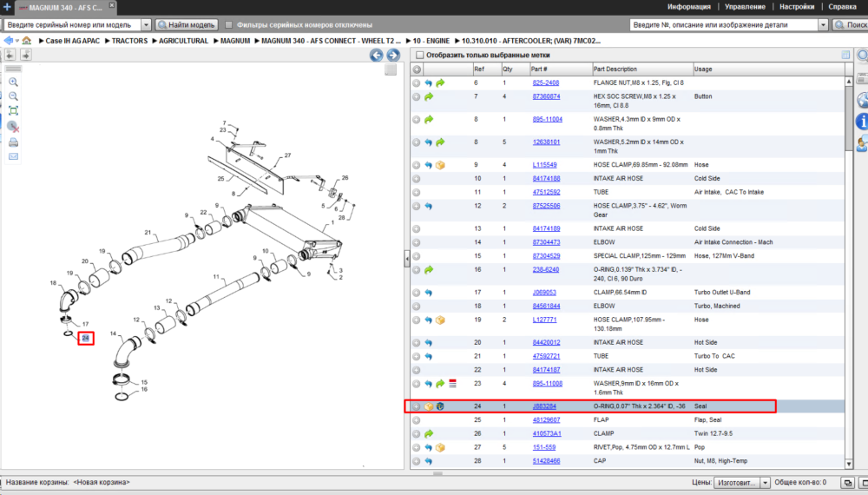
Task: Click the email diagram envelope icon
Action: (x=13, y=156)
